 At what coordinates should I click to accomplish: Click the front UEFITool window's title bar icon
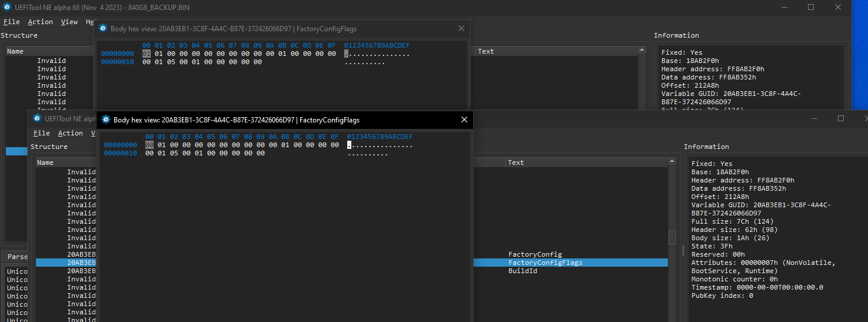click(x=36, y=118)
